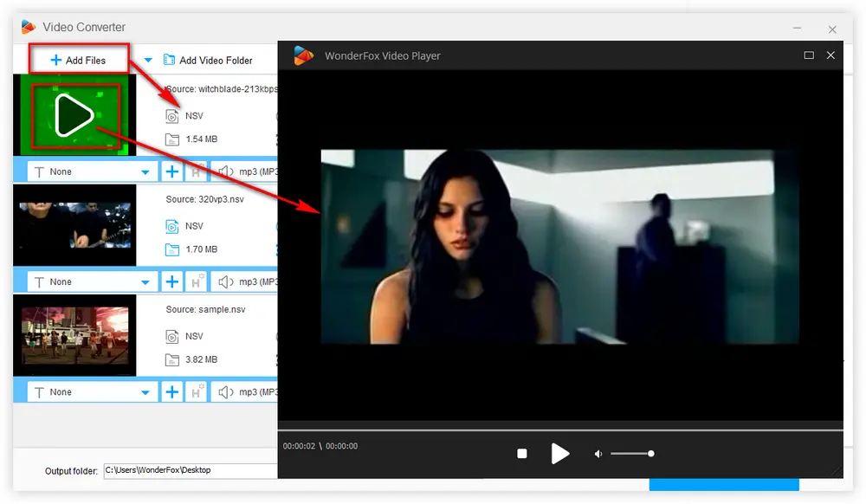Screen dimensions: 866x504
Task: Add subtitle with plus icon for 320vp3.nsv
Action: pyautogui.click(x=172, y=281)
